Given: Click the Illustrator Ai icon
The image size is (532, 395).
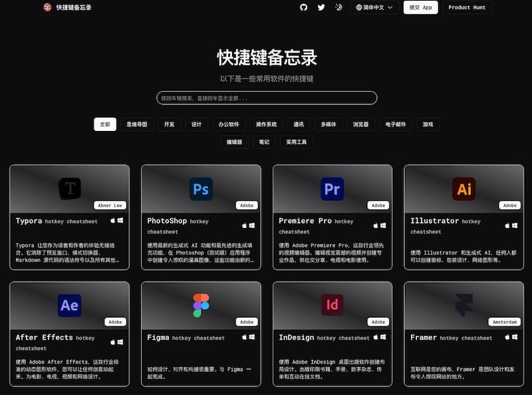Looking at the screenshot, I should click(464, 189).
